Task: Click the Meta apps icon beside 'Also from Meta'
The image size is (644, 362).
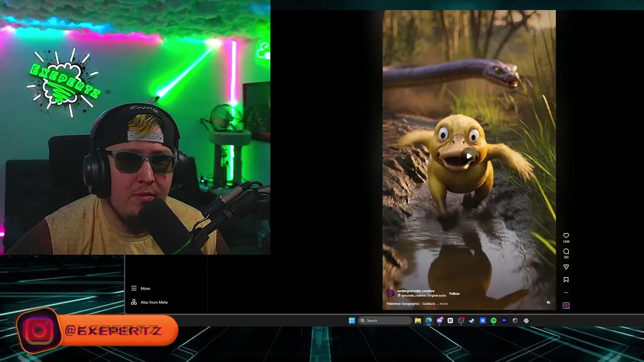Action: pyautogui.click(x=134, y=302)
